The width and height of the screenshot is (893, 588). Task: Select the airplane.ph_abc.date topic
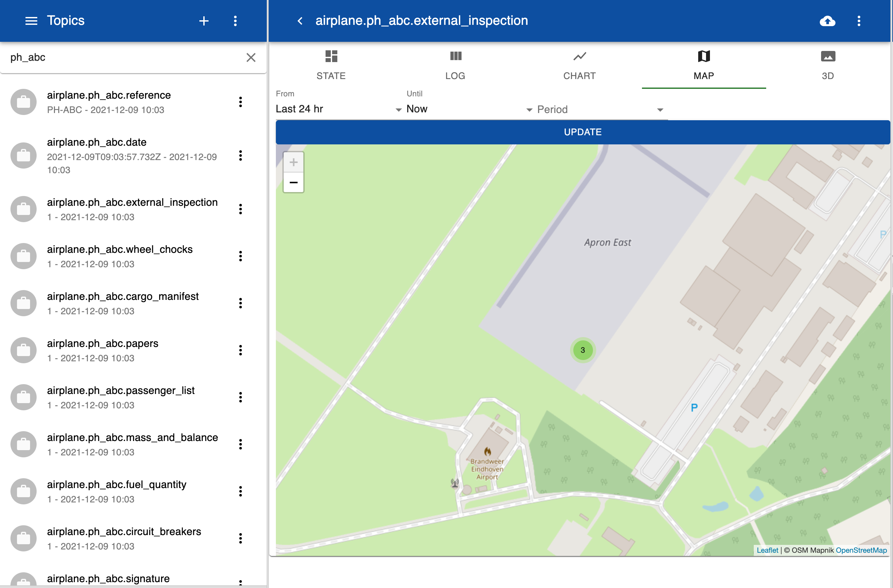[133, 155]
